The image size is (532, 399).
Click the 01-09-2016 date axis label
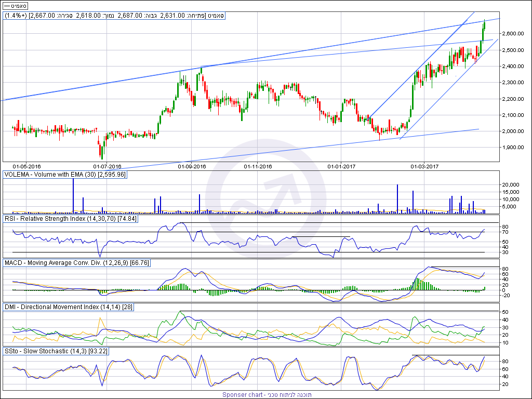point(192,167)
